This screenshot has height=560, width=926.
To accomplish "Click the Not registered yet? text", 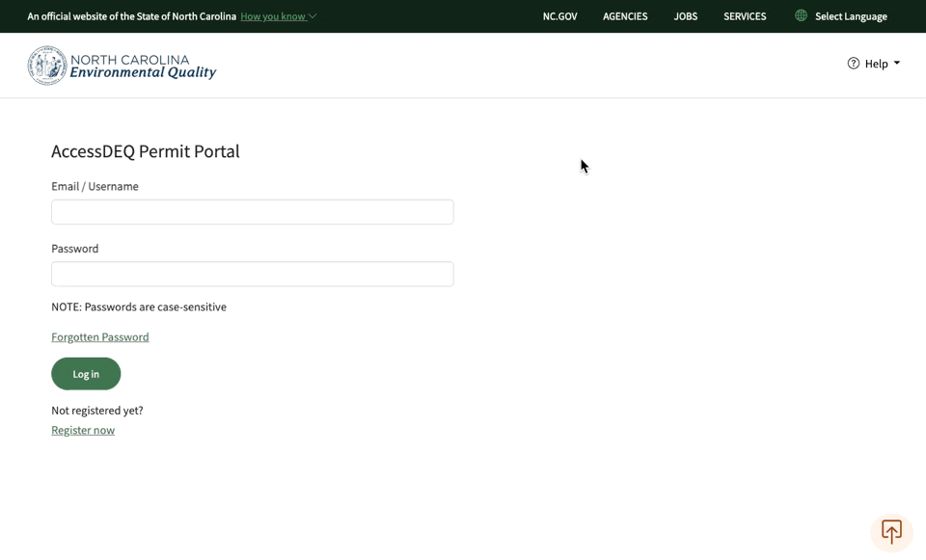I will (96, 410).
